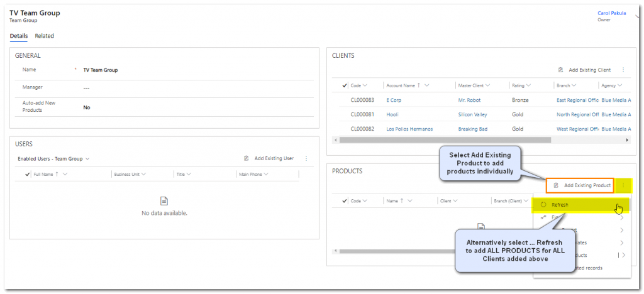Click the Add Existing User icon
The image size is (644, 294).
point(247,159)
